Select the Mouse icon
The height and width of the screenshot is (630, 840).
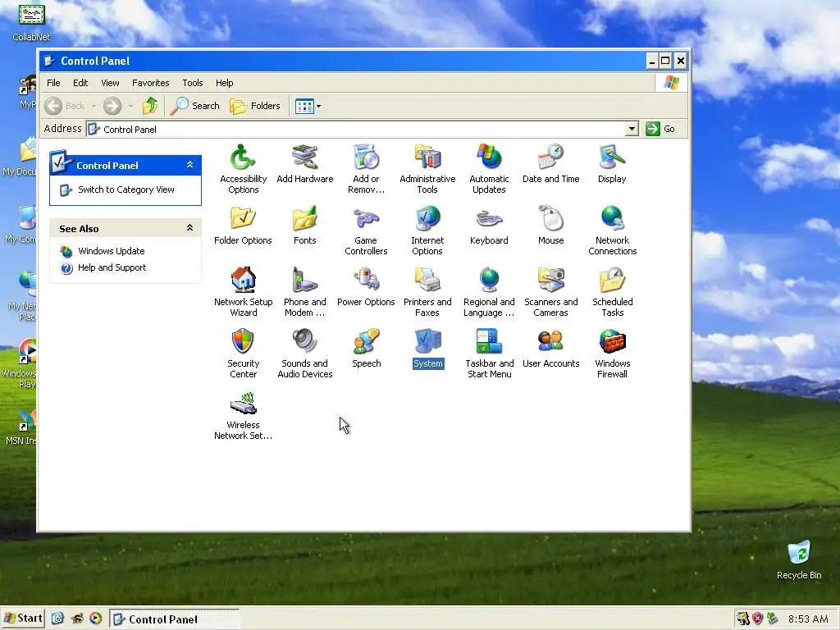pos(550,225)
